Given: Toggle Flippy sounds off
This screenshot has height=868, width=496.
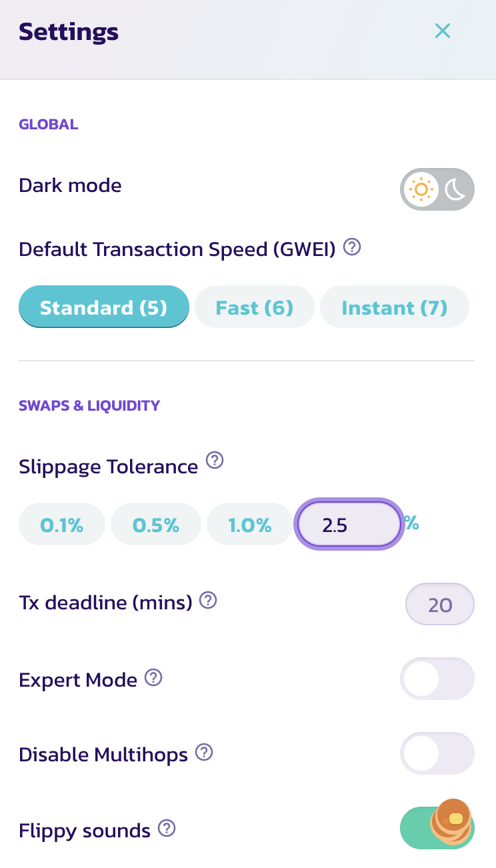Looking at the screenshot, I should click(x=437, y=828).
